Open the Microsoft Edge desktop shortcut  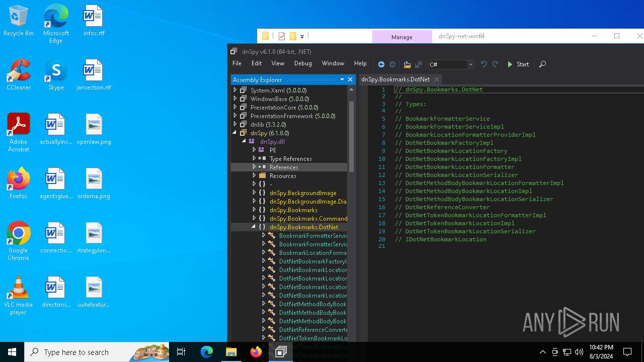click(x=56, y=24)
